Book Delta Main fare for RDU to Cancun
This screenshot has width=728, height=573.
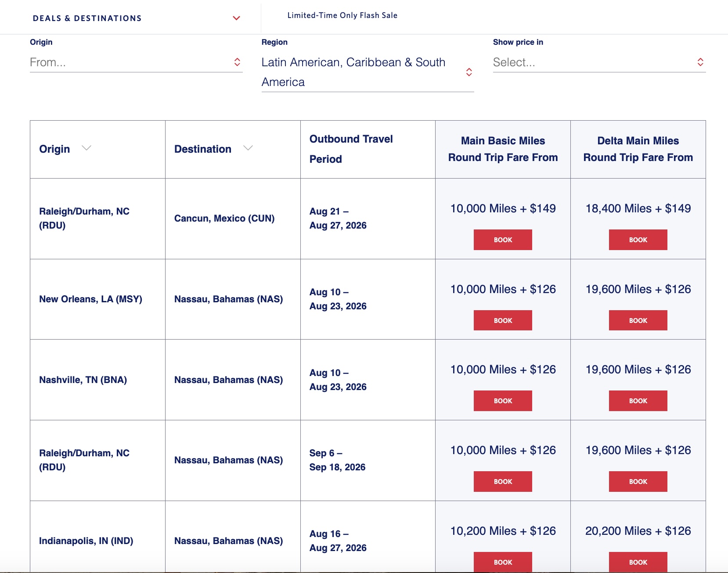pos(638,240)
